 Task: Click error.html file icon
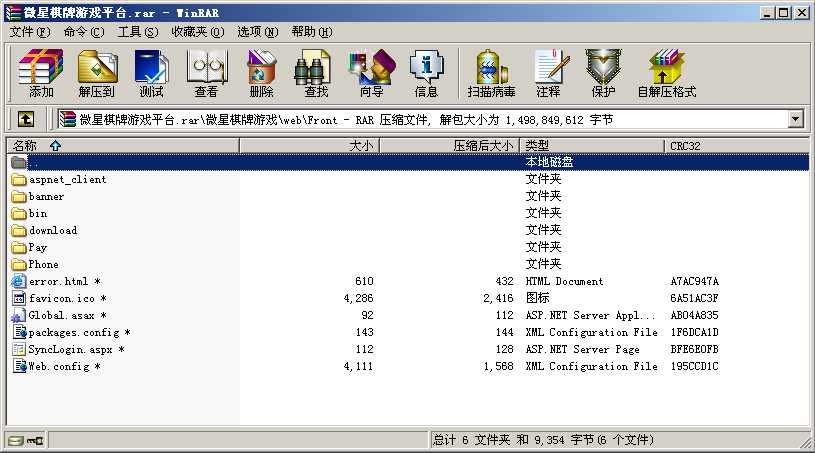click(x=19, y=282)
